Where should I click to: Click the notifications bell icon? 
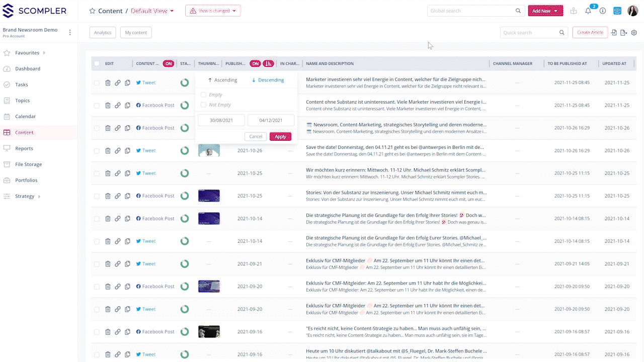[588, 11]
